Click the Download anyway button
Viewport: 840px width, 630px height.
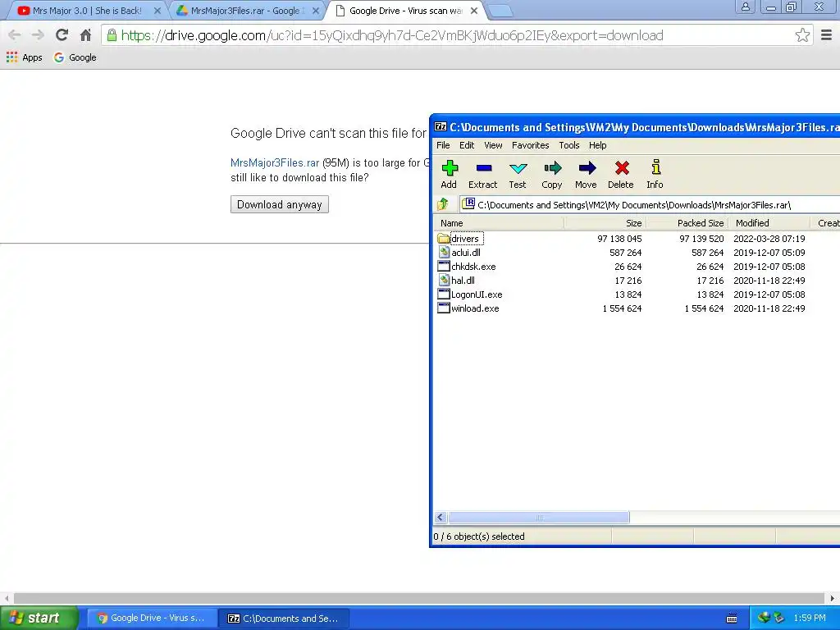[280, 204]
